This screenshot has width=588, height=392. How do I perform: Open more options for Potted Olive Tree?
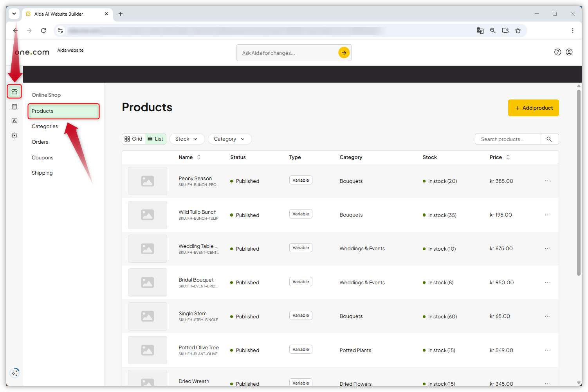coord(547,350)
